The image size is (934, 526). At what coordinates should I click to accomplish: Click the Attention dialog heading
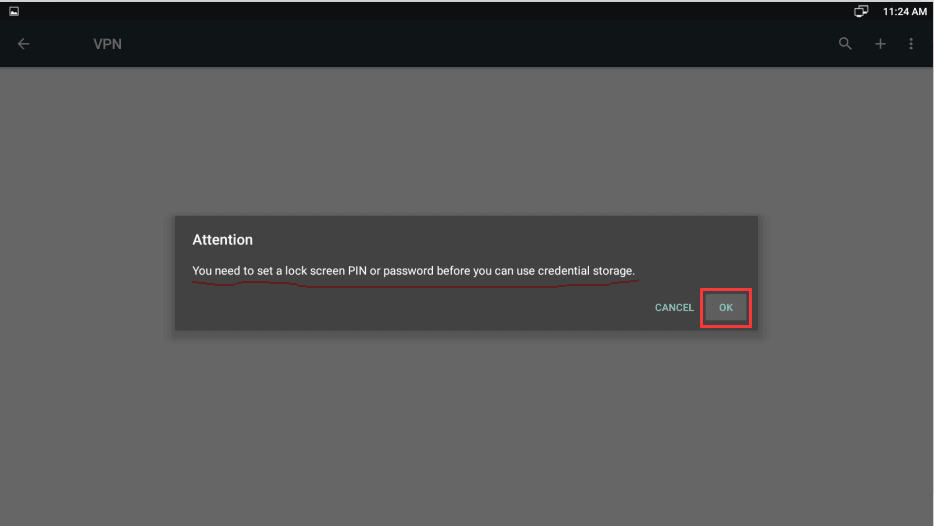coord(222,239)
